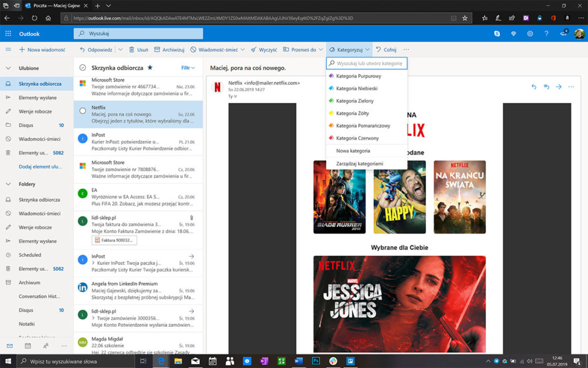Mark Skrzynka odbiorcza as favorite star

point(150,68)
